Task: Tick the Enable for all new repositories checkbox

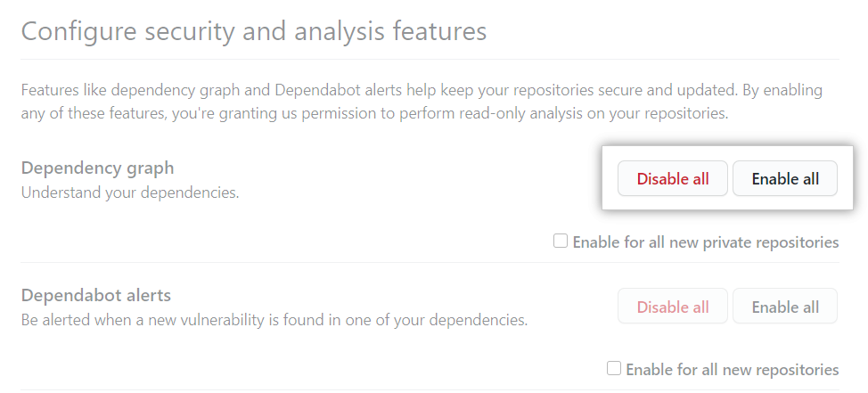Action: (614, 368)
